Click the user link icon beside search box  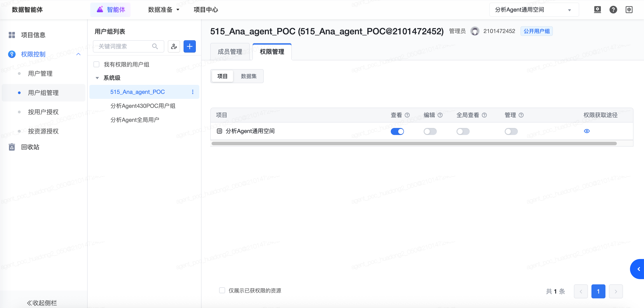click(x=174, y=46)
